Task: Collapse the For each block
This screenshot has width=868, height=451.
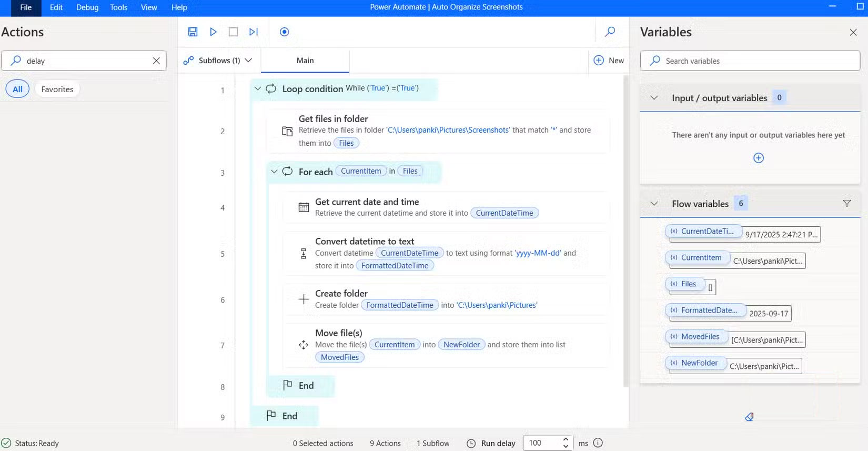Action: click(274, 172)
